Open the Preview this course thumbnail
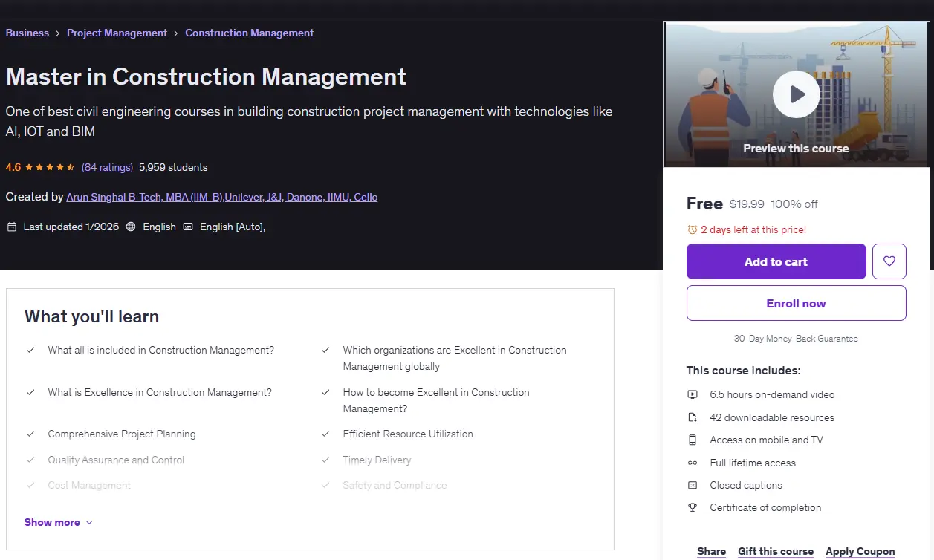 796,94
